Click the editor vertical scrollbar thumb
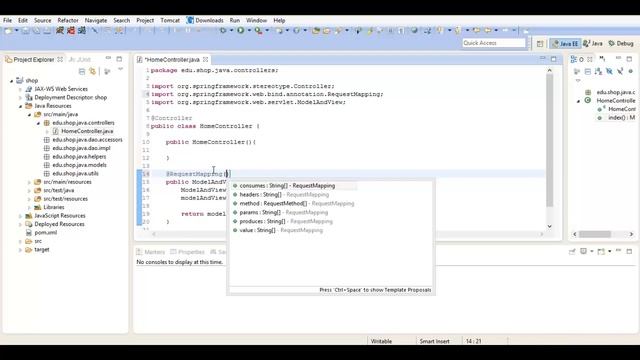The height and width of the screenshot is (360, 640). tap(549, 141)
